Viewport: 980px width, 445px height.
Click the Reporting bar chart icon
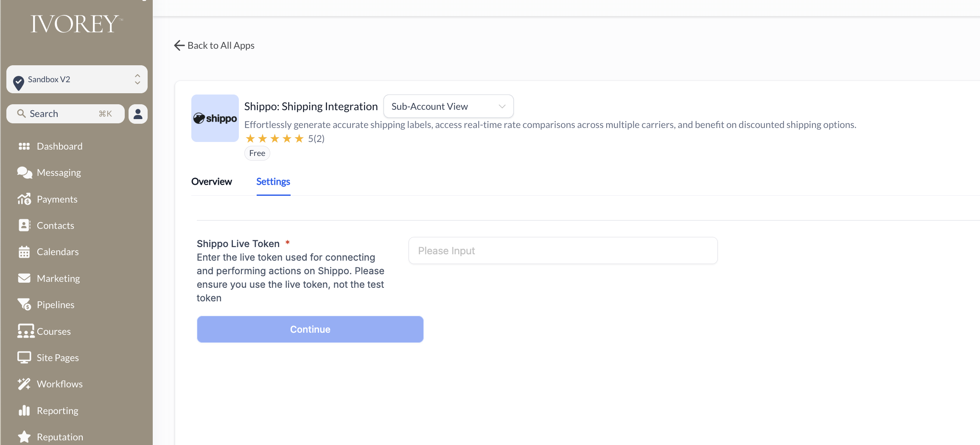pyautogui.click(x=24, y=410)
